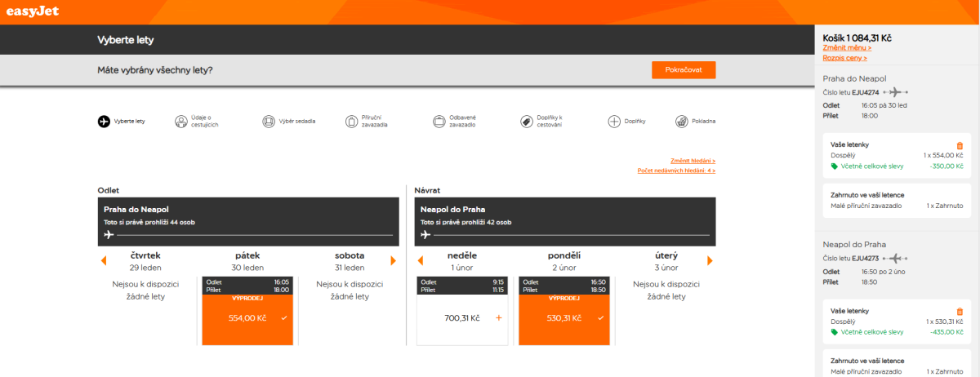Image resolution: width=980 pixels, height=377 pixels.
Task: Show earlier outbound dates with left arrow
Action: coord(104,261)
